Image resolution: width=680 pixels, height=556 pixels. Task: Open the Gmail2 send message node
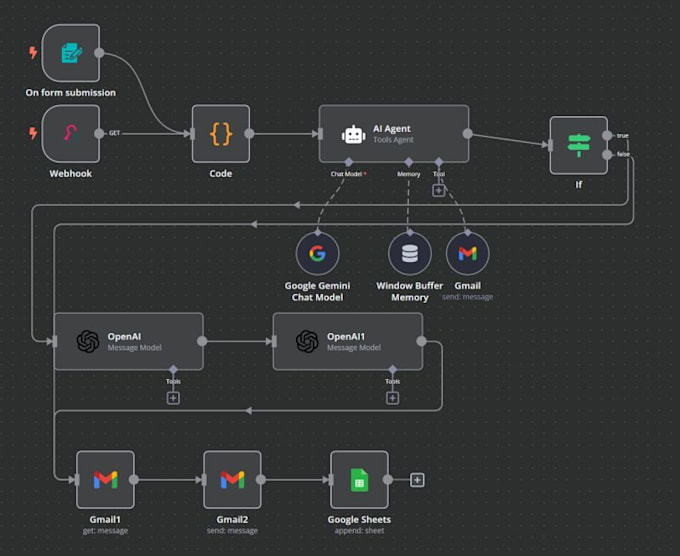click(232, 480)
